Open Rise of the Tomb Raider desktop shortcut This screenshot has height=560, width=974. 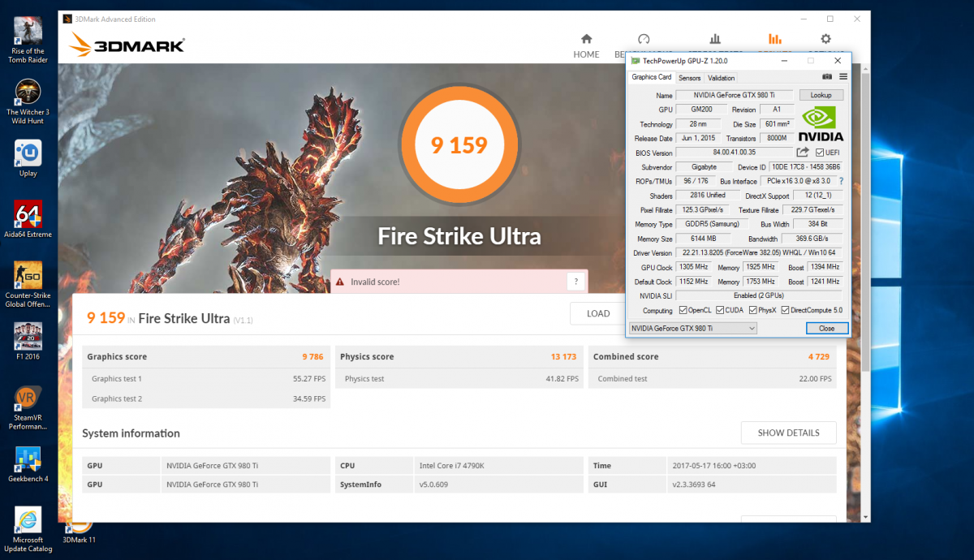point(28,39)
